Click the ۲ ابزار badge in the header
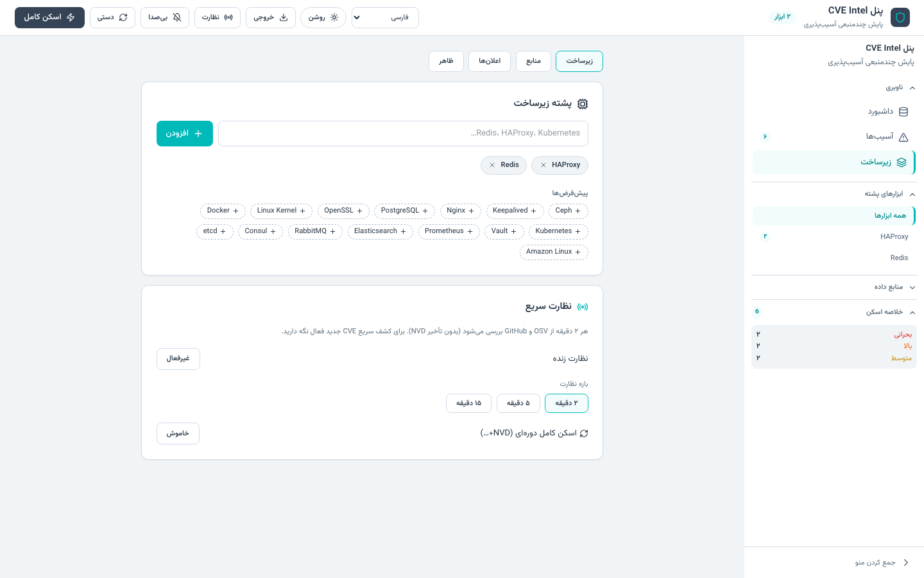The height and width of the screenshot is (578, 924). click(x=782, y=17)
